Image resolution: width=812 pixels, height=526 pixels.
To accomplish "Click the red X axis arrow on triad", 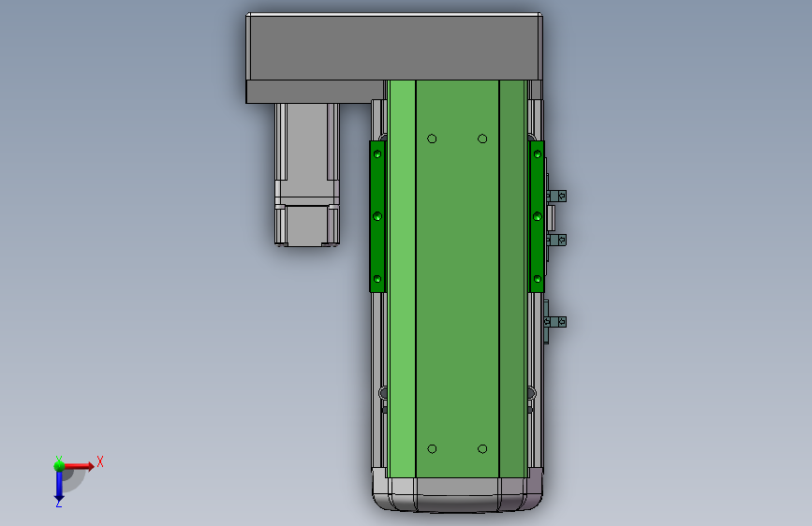I will [80, 466].
